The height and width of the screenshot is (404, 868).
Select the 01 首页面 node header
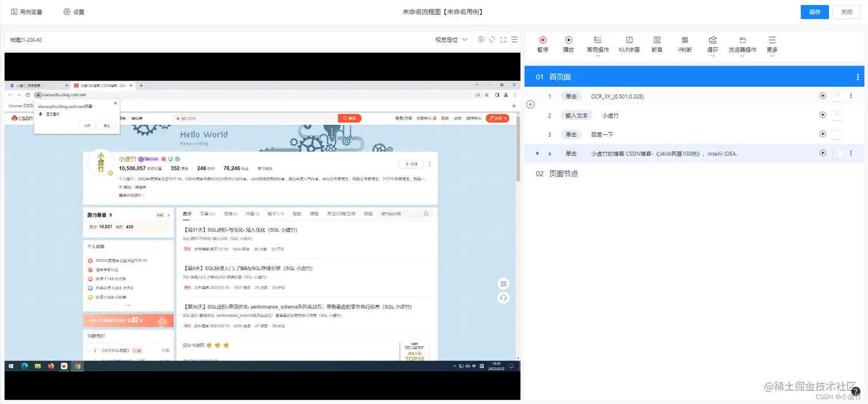[x=696, y=77]
